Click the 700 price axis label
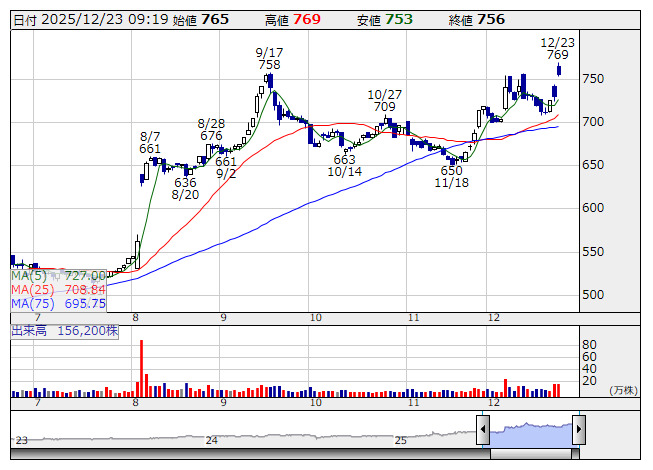 point(593,122)
